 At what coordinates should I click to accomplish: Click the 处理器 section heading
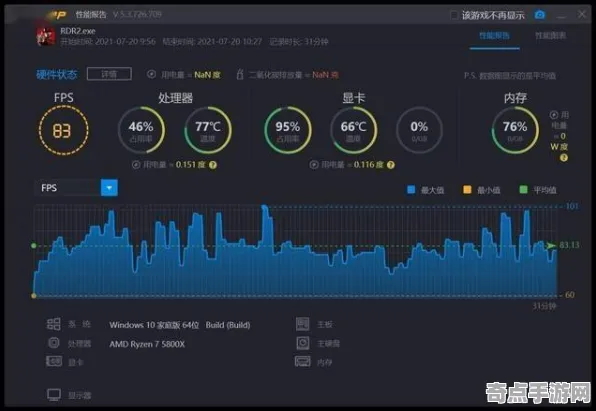(176, 98)
